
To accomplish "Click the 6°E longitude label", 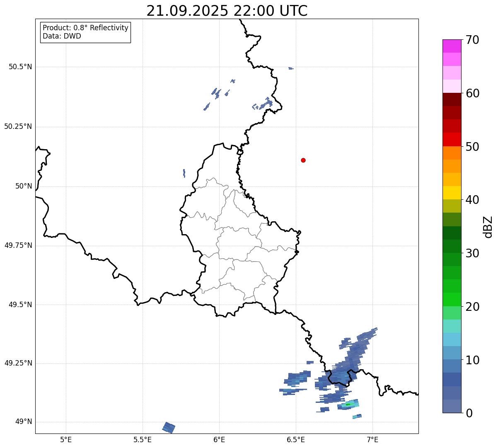I will point(219,439).
